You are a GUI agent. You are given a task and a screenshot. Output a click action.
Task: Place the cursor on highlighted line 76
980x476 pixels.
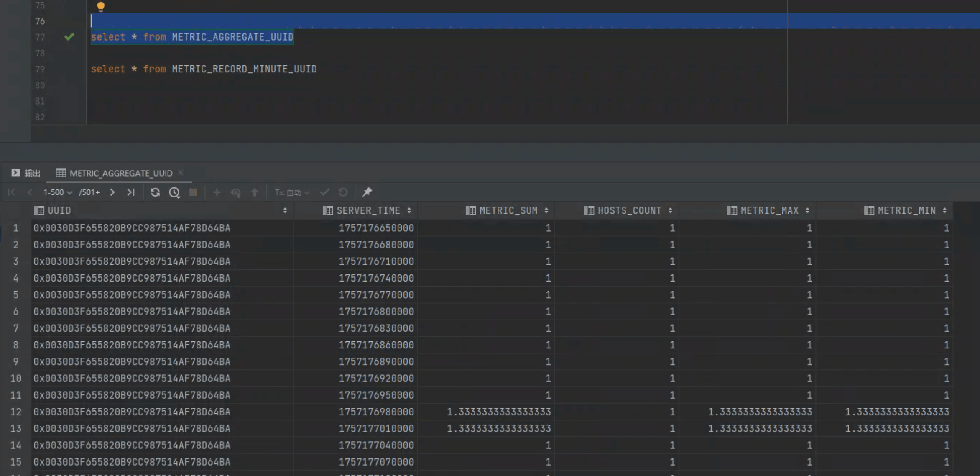tap(535, 21)
